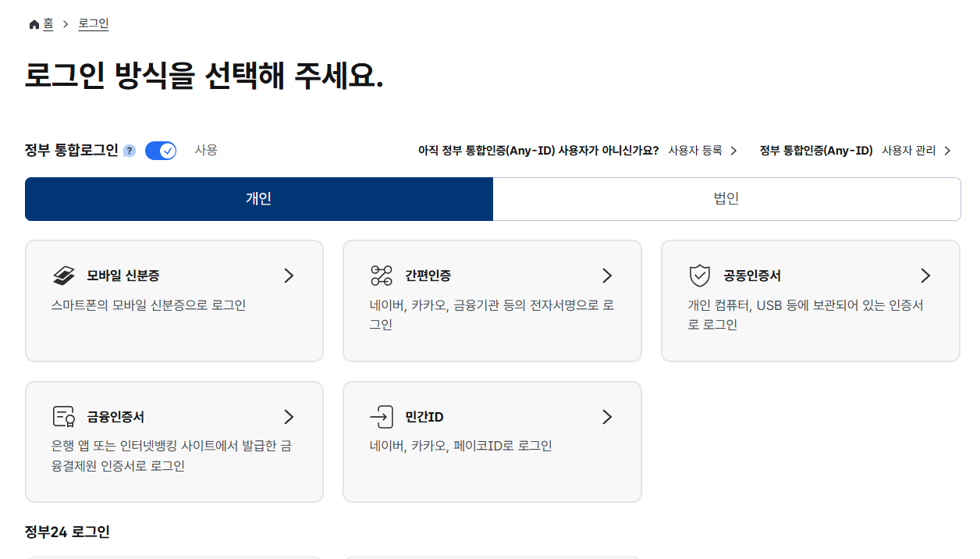Click the chevron after 사용자 관리
This screenshot has width=980, height=559.
[947, 151]
